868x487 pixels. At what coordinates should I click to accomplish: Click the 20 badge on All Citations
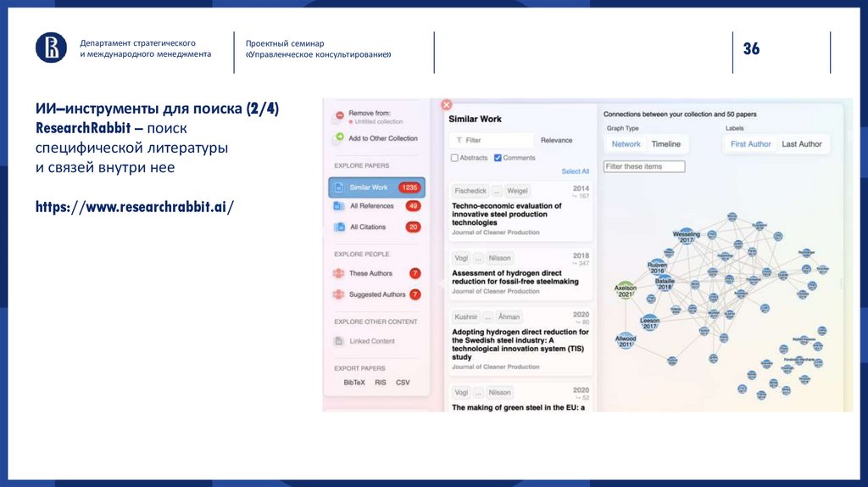coord(413,227)
